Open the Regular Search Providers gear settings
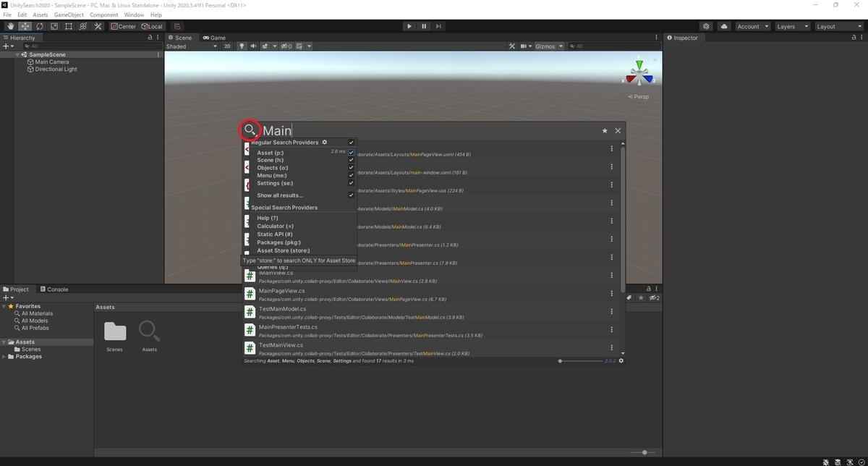This screenshot has height=466, width=868. pyautogui.click(x=324, y=142)
